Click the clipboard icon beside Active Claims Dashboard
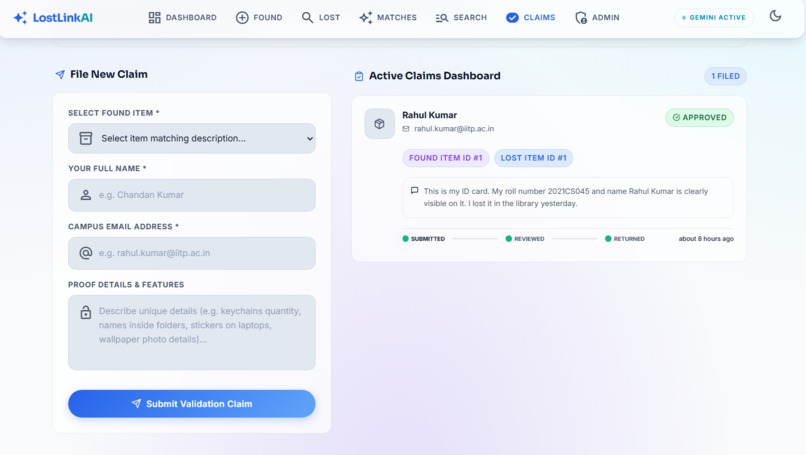Screen dimensions: 806x455 359,76
